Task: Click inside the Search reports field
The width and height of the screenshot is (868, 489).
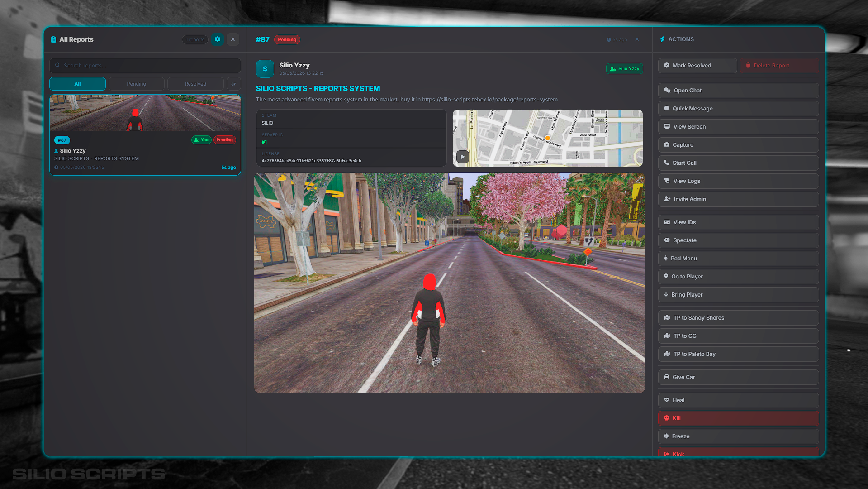Action: (x=145, y=66)
